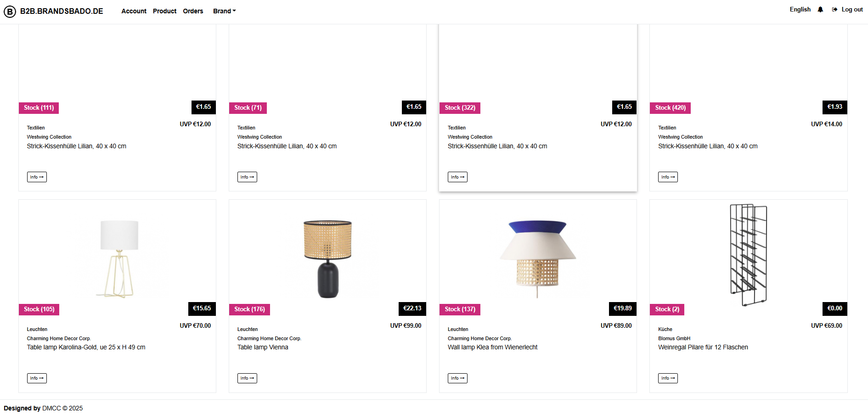Open the Product menu
Image resolution: width=868 pixels, height=415 pixels.
[164, 11]
